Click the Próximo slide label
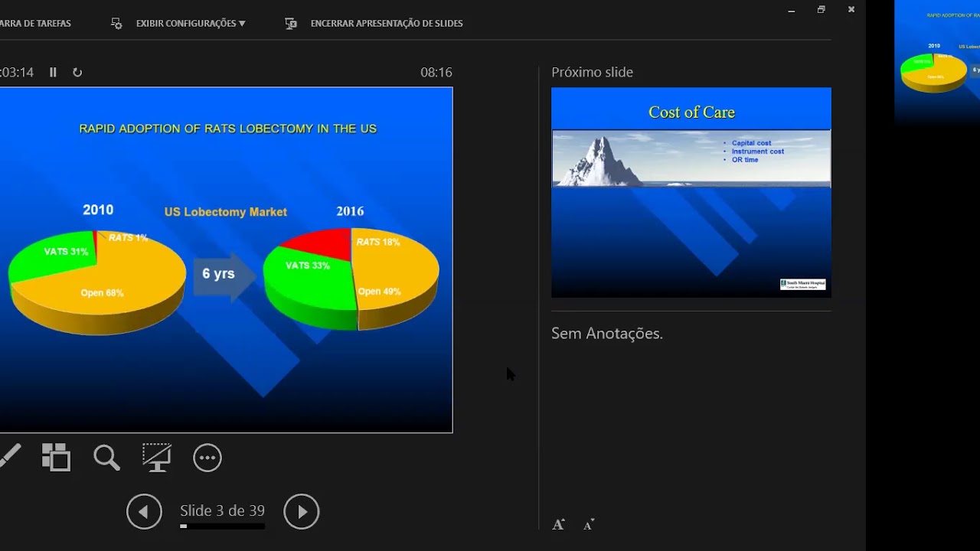 coord(592,72)
